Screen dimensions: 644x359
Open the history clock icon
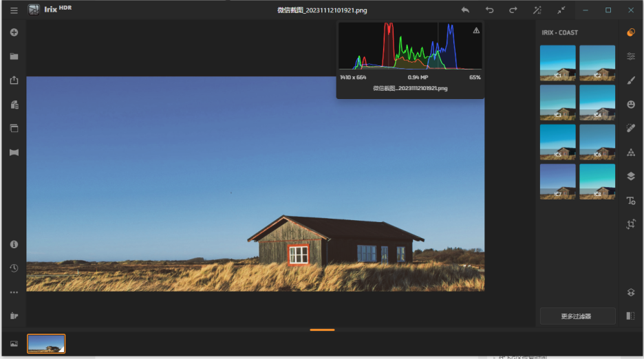[x=14, y=268]
